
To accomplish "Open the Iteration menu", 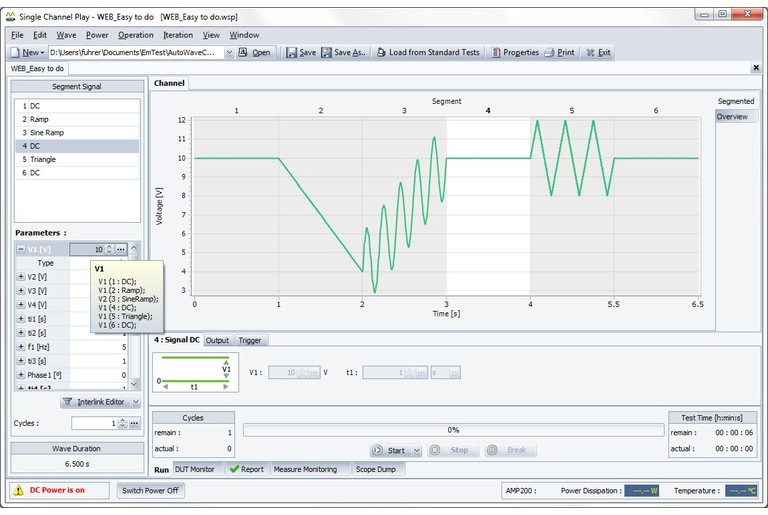I will click(178, 35).
